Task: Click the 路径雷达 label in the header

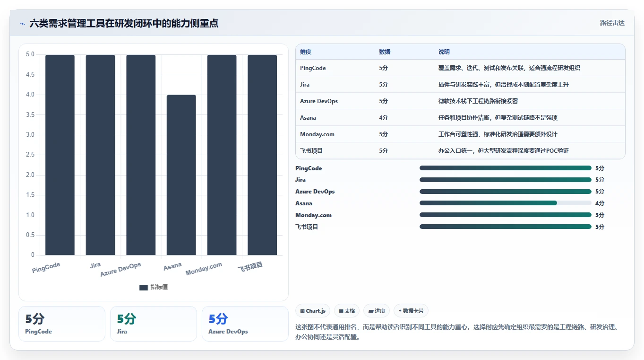Action: 612,23
